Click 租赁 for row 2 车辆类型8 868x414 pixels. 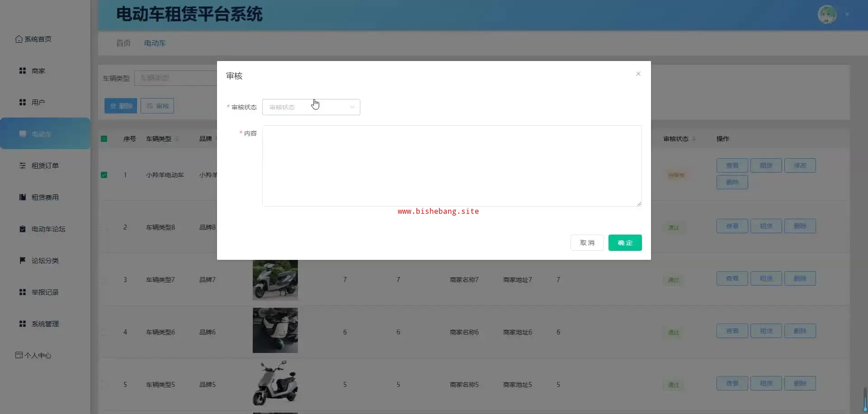pos(766,226)
